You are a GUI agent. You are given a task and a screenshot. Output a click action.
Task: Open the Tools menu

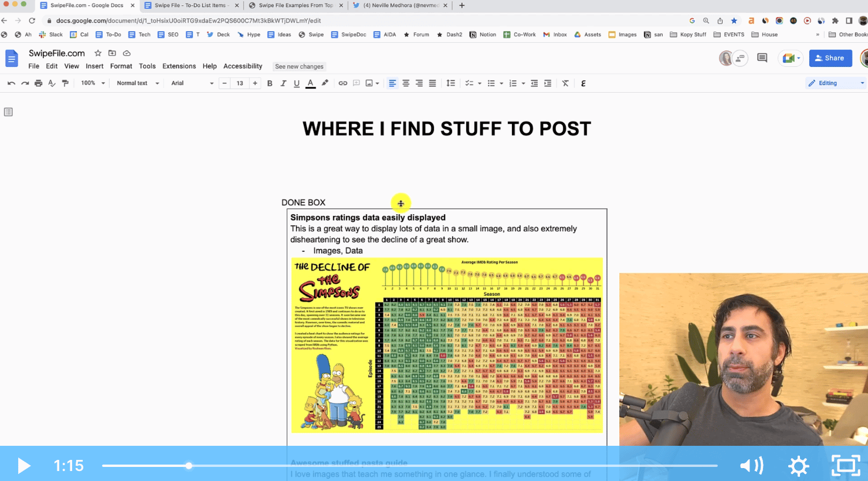click(147, 66)
